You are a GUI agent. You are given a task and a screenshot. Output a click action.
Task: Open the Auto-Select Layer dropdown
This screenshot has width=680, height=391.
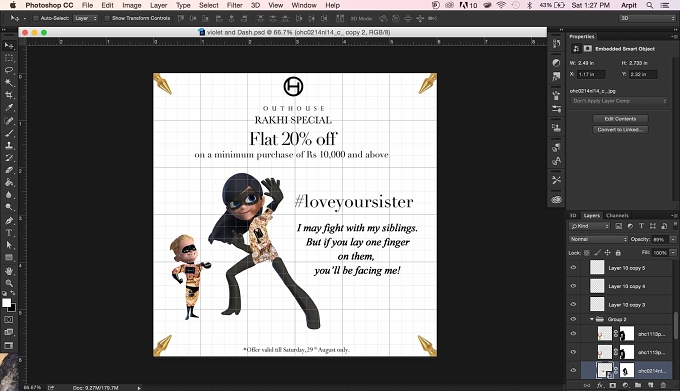coord(85,18)
